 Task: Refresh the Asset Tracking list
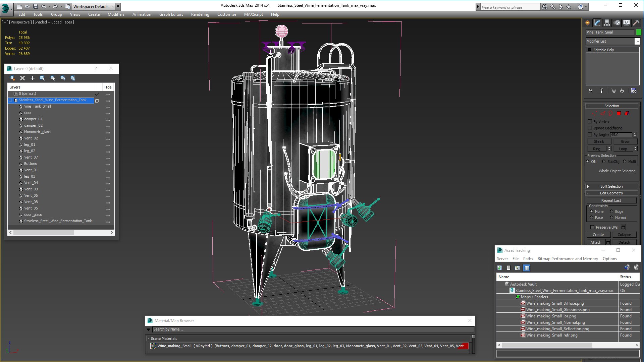pyautogui.click(x=499, y=268)
